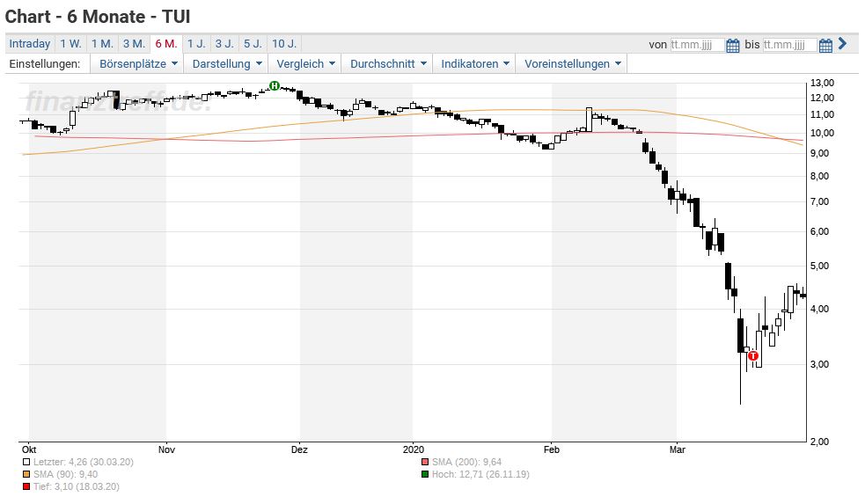Open the 'von' date calendar picker
This screenshot has width=865, height=504.
pyautogui.click(x=732, y=45)
